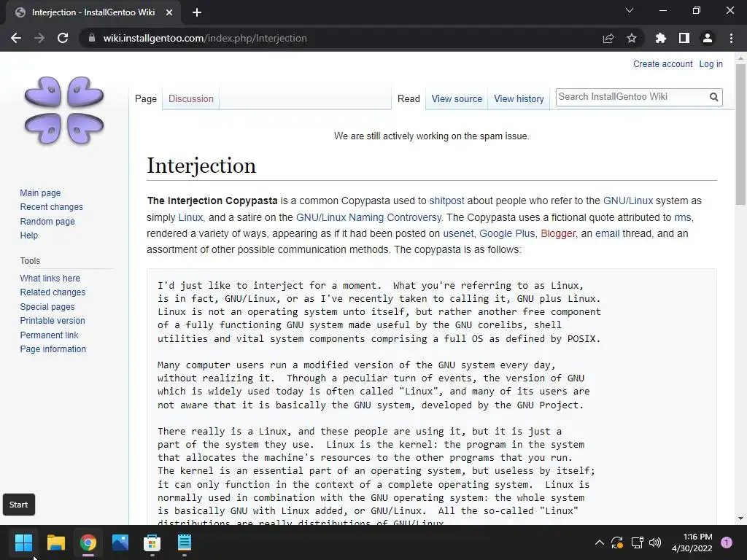
Task: Click the search magnifier button
Action: coord(713,97)
